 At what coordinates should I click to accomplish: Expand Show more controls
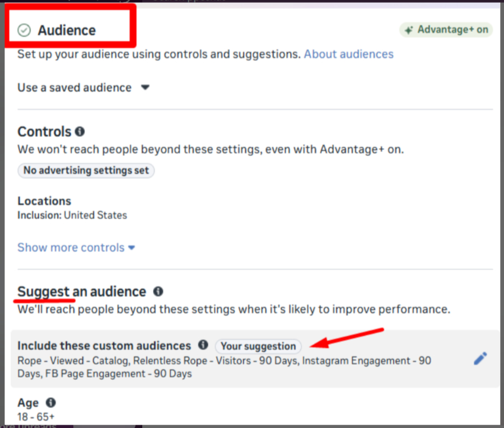[x=76, y=247]
